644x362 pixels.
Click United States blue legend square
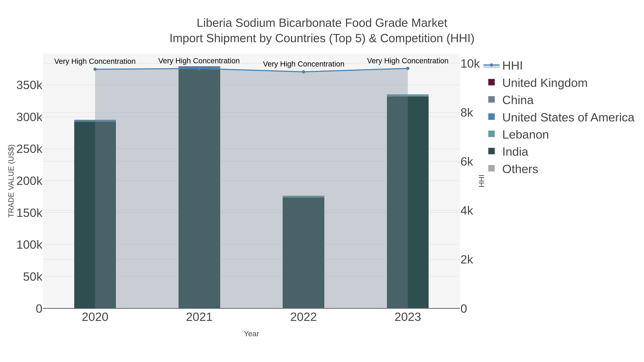(492, 117)
